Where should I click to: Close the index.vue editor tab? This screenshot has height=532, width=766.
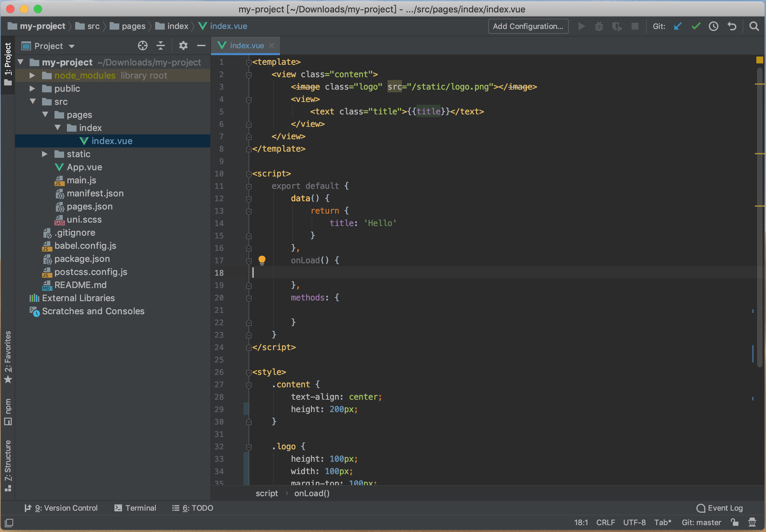pyautogui.click(x=272, y=45)
